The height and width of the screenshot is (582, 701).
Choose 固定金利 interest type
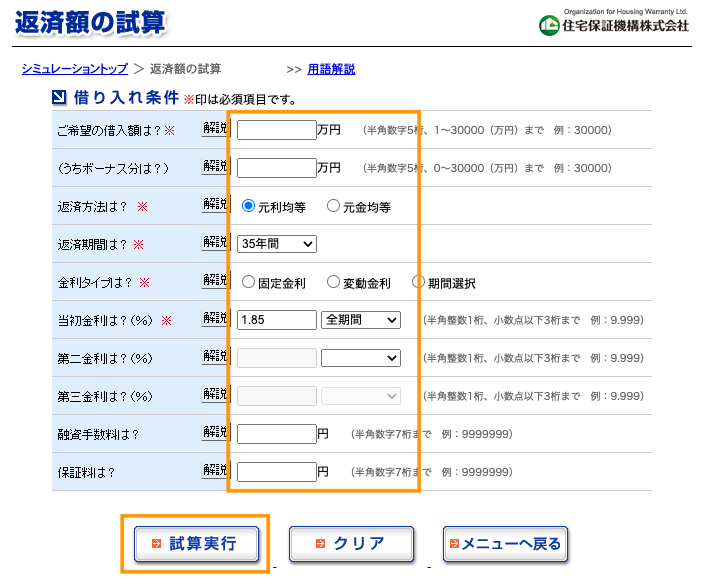click(248, 282)
